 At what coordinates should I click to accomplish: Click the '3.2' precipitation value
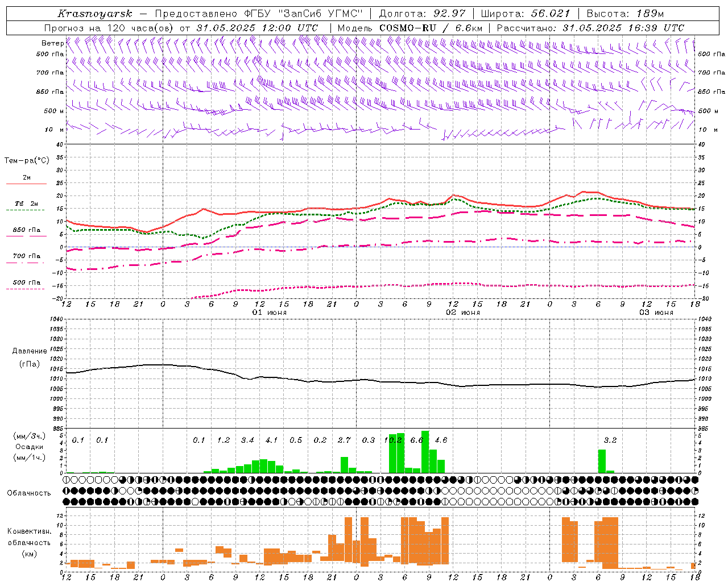(x=610, y=440)
